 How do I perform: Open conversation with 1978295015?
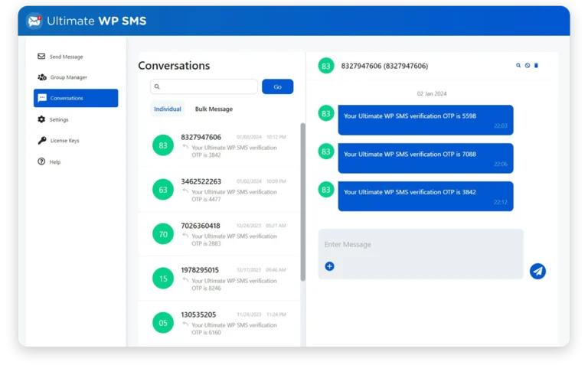click(x=220, y=279)
